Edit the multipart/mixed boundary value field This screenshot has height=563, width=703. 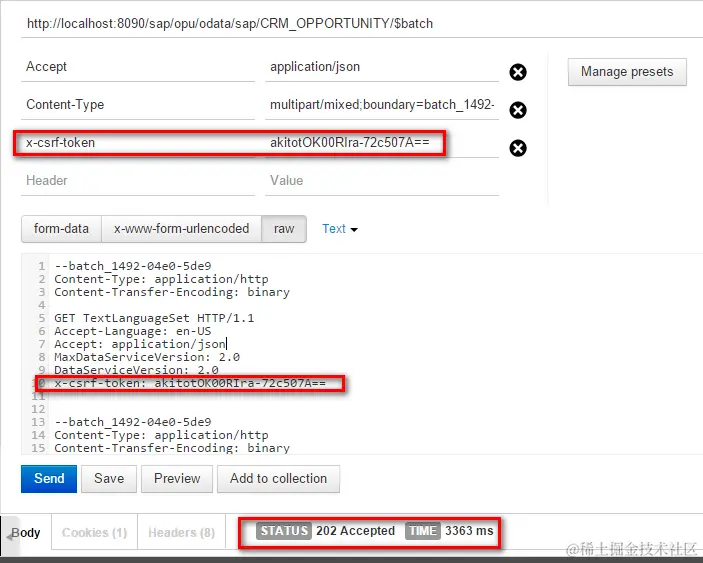click(x=382, y=105)
